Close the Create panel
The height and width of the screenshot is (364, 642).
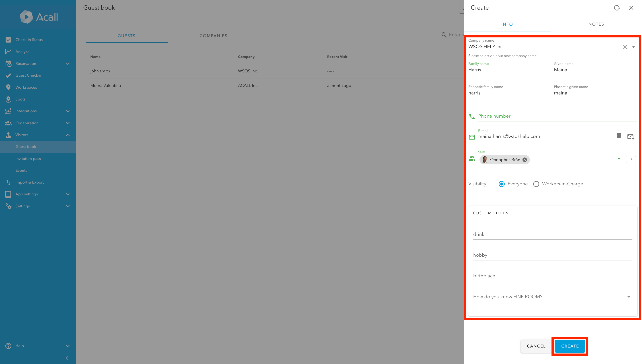[631, 8]
